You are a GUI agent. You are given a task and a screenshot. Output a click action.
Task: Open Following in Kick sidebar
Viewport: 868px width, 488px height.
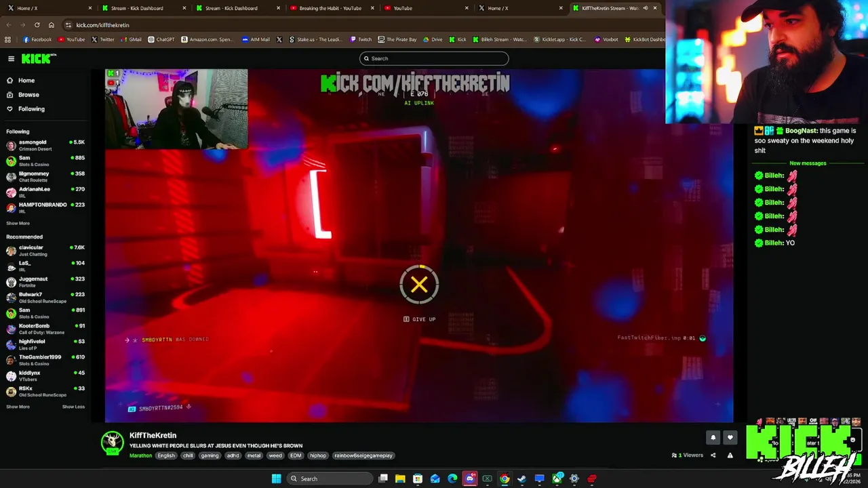point(31,109)
